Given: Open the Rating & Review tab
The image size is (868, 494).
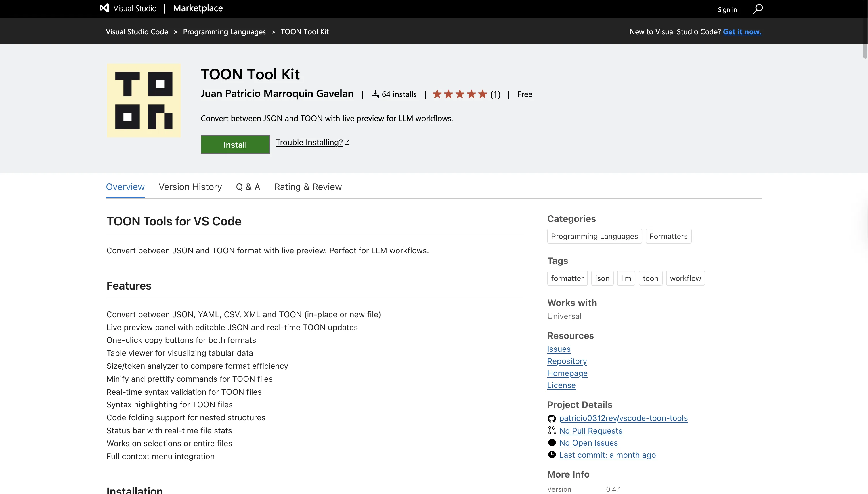Looking at the screenshot, I should tap(308, 187).
